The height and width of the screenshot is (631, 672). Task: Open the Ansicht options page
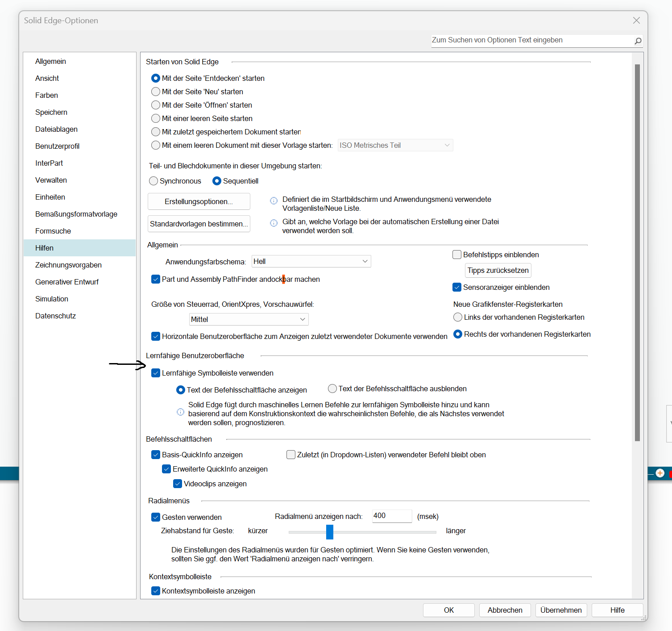pos(79,78)
